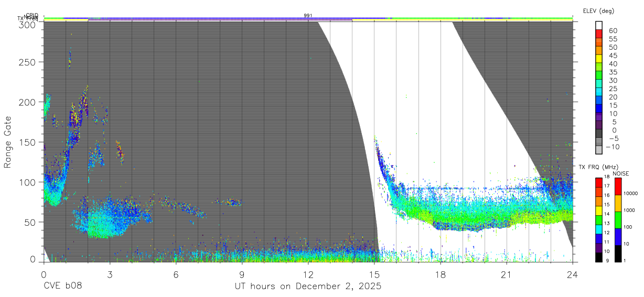Image resolution: width=644 pixels, height=297 pixels.
Task: Click the "-10" ELEV scale value
Action: 613,147
